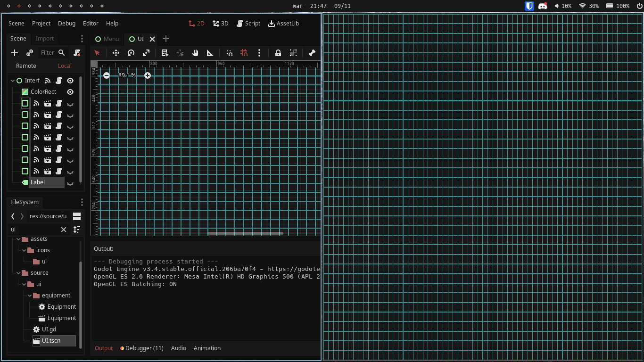Open the Bitwarden tray icon

pos(529,6)
